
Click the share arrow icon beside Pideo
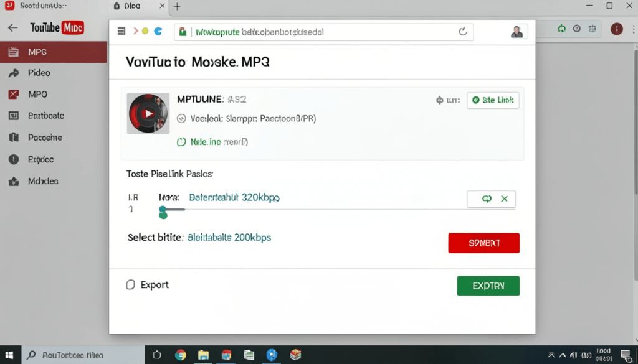14,73
